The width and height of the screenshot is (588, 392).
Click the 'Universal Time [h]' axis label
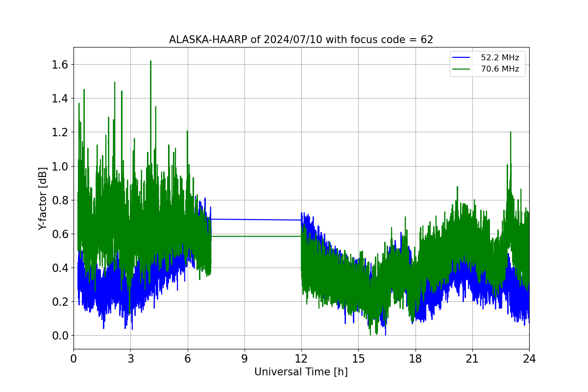[301, 372]
